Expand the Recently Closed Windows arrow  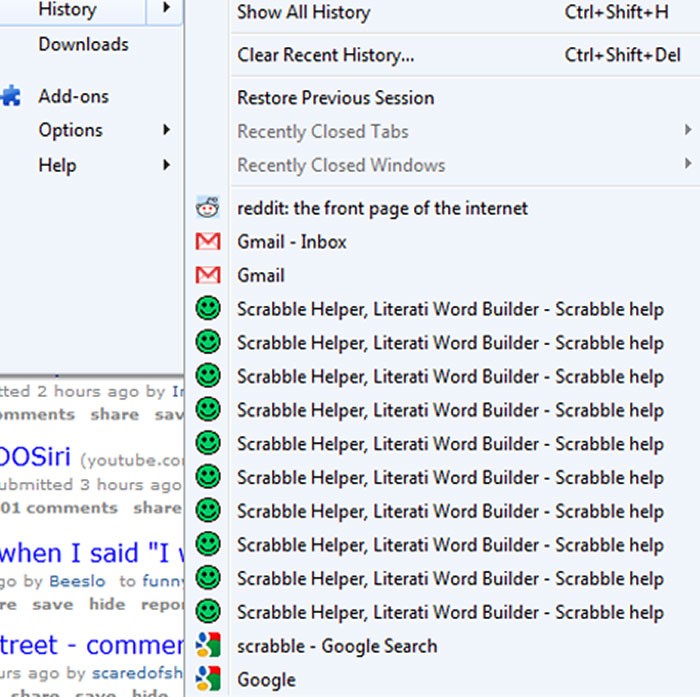(x=687, y=165)
